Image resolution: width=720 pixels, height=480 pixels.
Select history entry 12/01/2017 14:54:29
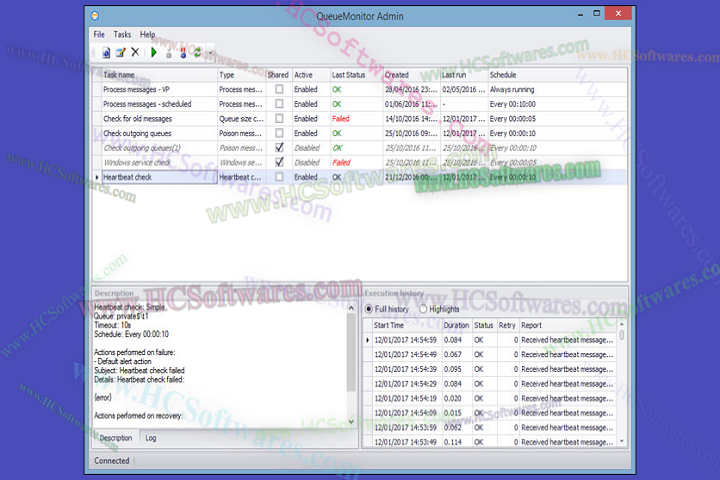tap(490, 384)
